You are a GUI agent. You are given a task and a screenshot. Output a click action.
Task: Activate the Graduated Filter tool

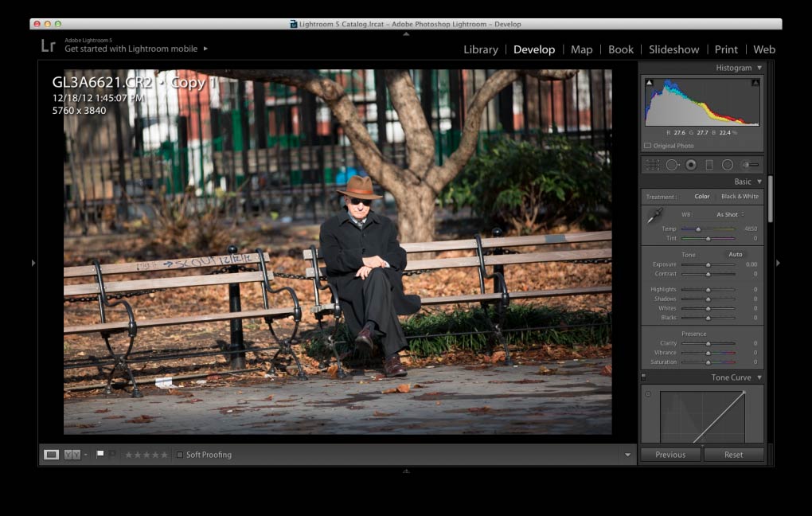tap(710, 164)
